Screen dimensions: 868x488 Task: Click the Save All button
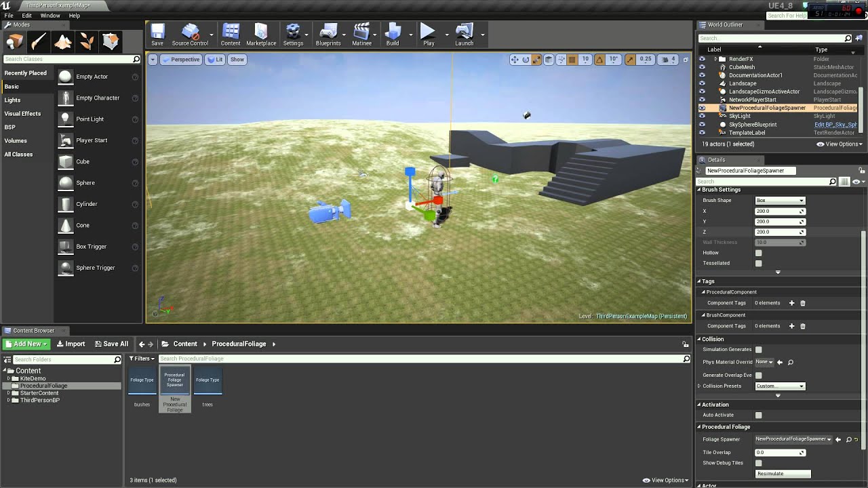click(x=111, y=344)
